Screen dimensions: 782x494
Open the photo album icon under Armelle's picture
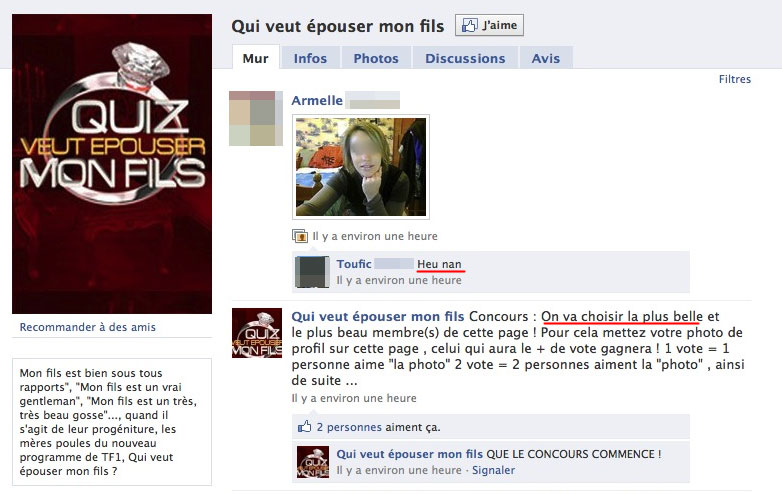300,236
